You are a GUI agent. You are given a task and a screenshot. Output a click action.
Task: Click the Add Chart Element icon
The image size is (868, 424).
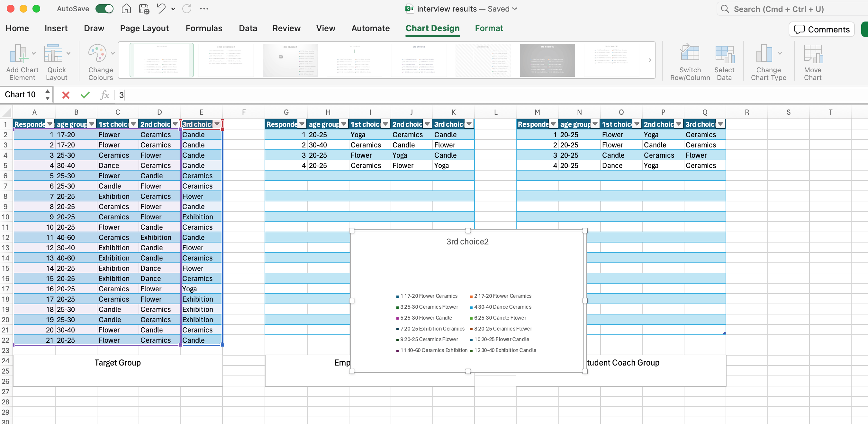pyautogui.click(x=18, y=54)
